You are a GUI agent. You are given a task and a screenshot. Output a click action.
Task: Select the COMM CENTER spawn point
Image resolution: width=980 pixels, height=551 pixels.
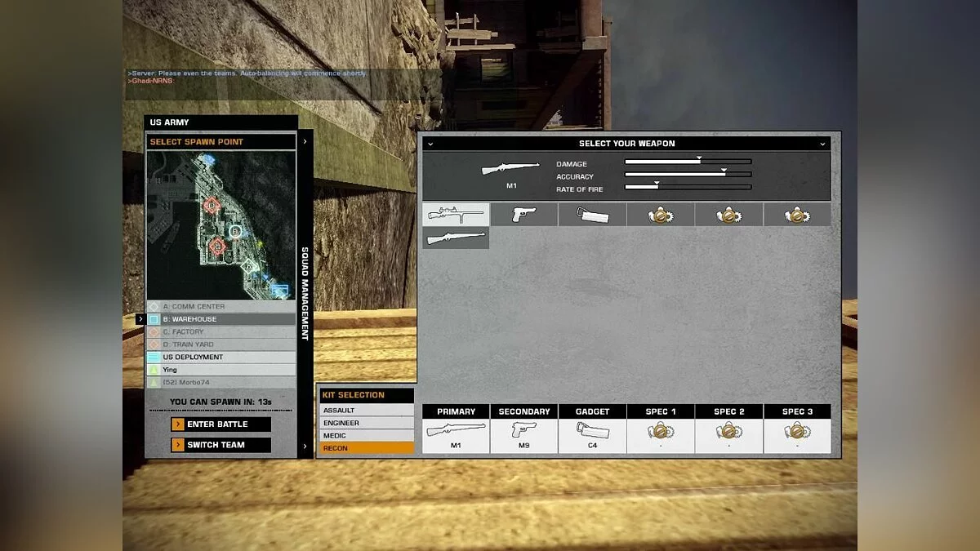pyautogui.click(x=196, y=306)
